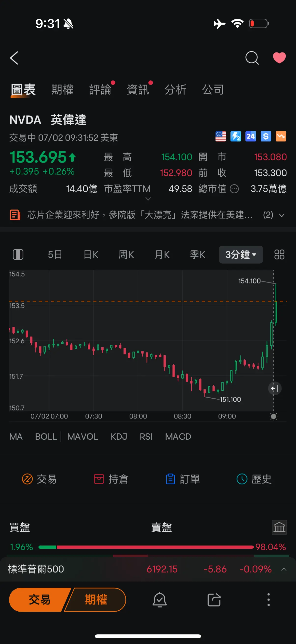The width and height of the screenshot is (296, 644).
Task: Tap the US flag market icon
Action: [x=221, y=136]
